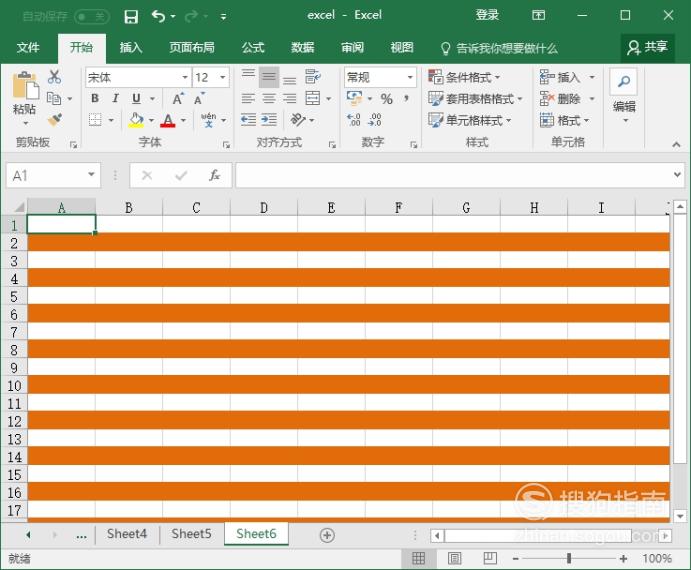The width and height of the screenshot is (691, 570).
Task: Decrease decimal places
Action: tap(375, 119)
